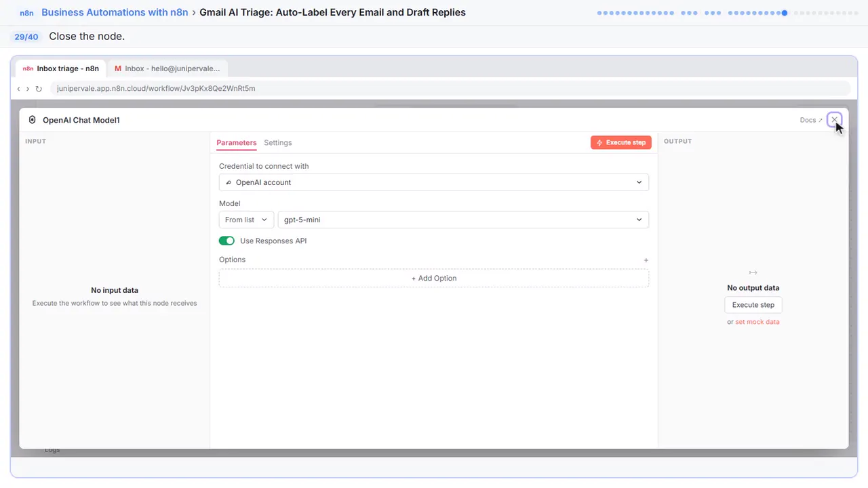Click the red Execute step button
The width and height of the screenshot is (868, 488).
[x=621, y=142]
